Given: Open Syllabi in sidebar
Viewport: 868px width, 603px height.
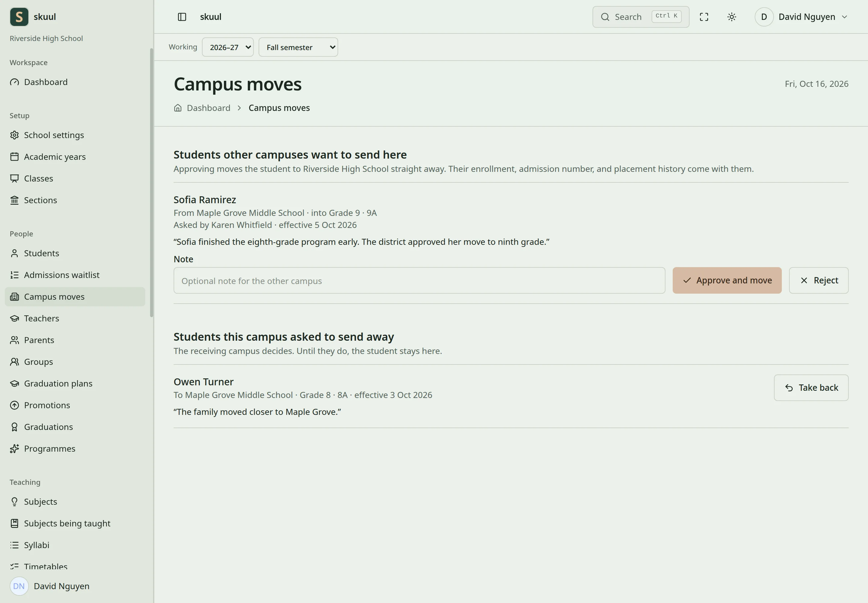Looking at the screenshot, I should pyautogui.click(x=75, y=545).
